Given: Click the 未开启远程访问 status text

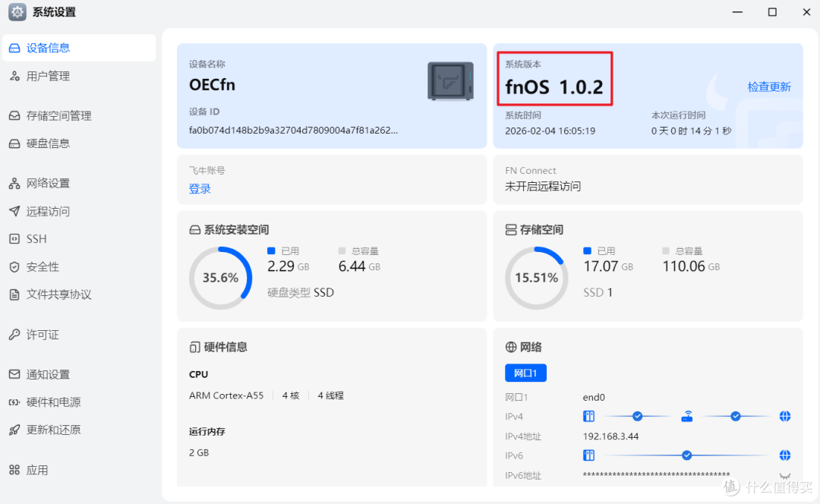Looking at the screenshot, I should pyautogui.click(x=543, y=187).
